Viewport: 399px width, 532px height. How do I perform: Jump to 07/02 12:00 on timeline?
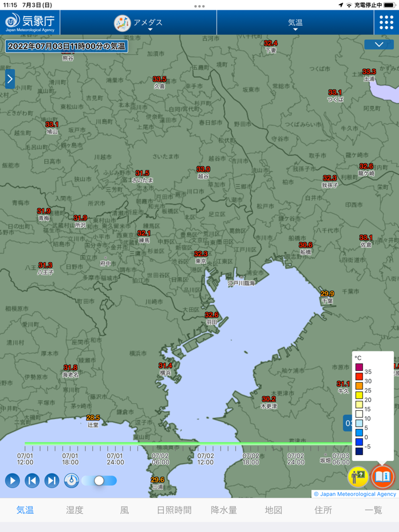click(x=205, y=459)
